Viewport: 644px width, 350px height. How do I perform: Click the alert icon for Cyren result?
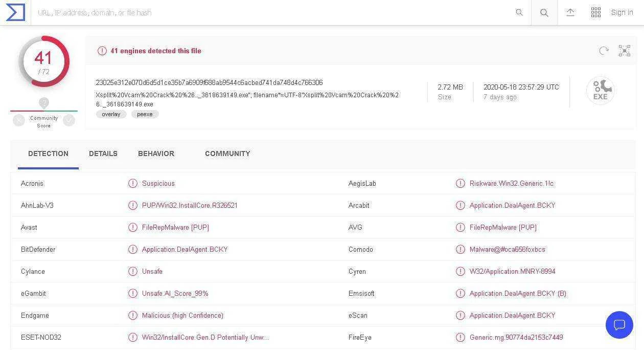pyautogui.click(x=461, y=271)
